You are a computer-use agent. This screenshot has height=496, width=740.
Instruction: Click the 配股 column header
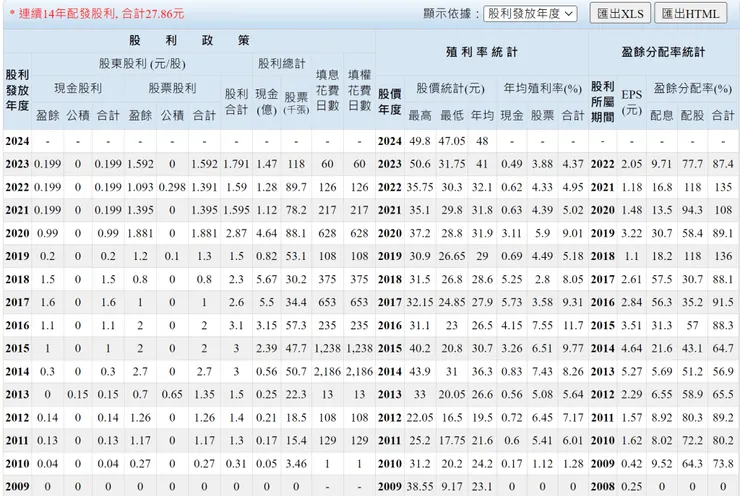(692, 116)
